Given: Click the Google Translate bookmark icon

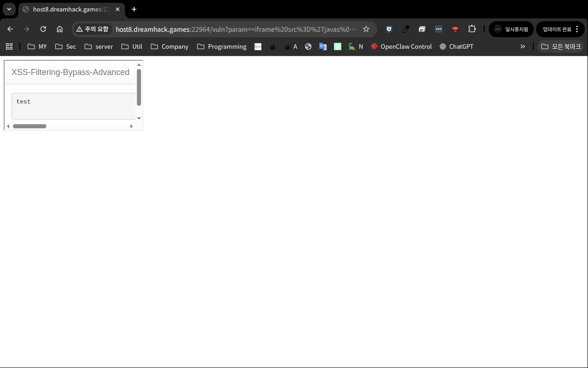Looking at the screenshot, I should 323,46.
